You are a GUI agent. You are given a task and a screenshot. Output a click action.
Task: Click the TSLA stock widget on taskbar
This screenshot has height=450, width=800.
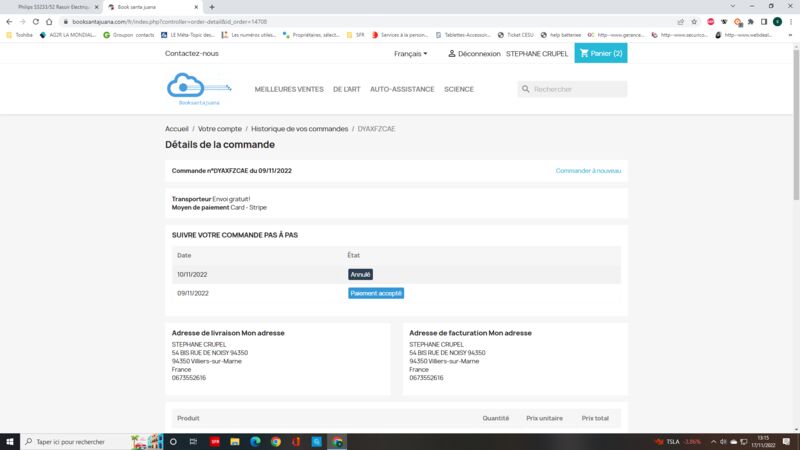(678, 442)
